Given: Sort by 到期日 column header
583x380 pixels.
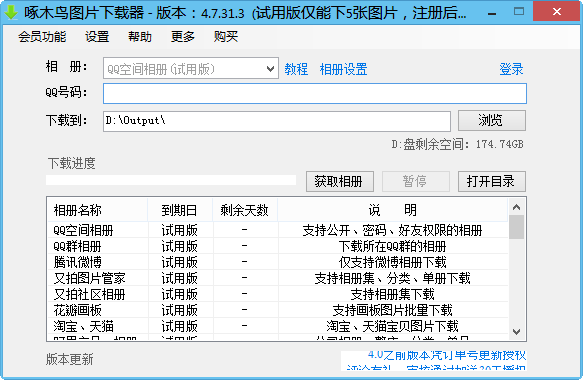Looking at the screenshot, I should 180,210.
